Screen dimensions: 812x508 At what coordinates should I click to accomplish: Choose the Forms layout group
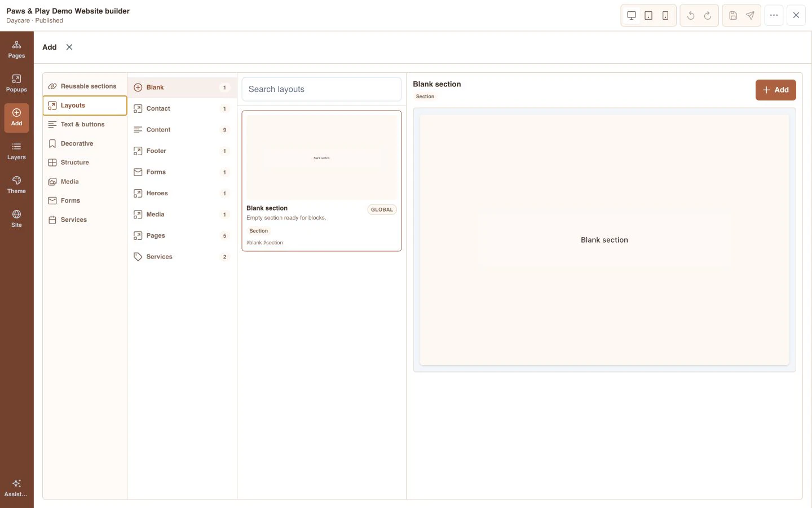[x=182, y=172]
